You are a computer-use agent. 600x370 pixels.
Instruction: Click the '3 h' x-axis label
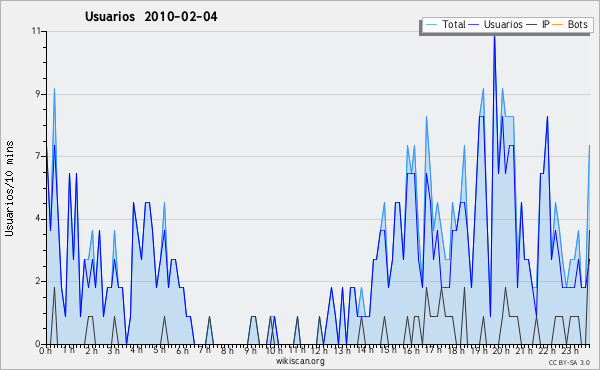tap(114, 351)
